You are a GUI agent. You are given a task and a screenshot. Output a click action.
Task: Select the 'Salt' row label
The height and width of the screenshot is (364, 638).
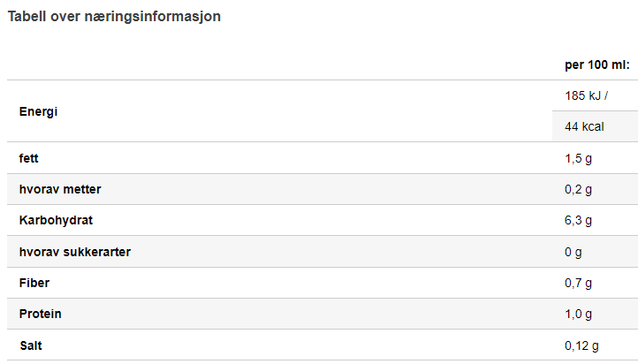coord(31,345)
